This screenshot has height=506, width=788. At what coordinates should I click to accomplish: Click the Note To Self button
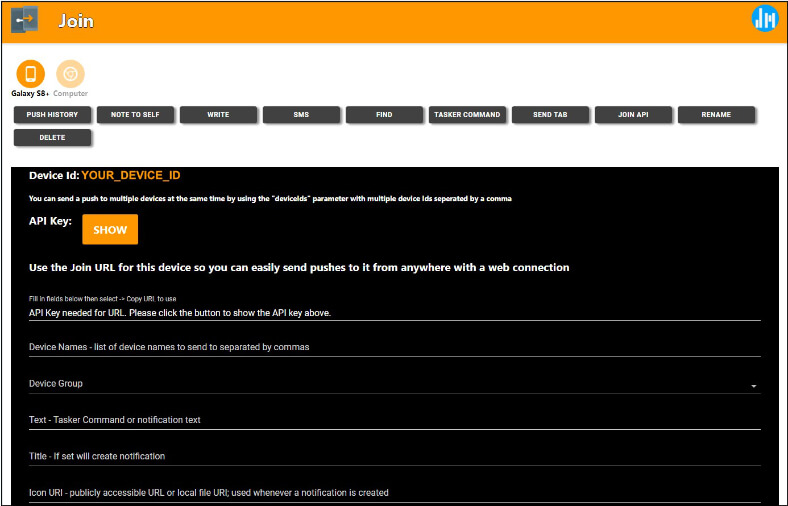[x=135, y=115]
